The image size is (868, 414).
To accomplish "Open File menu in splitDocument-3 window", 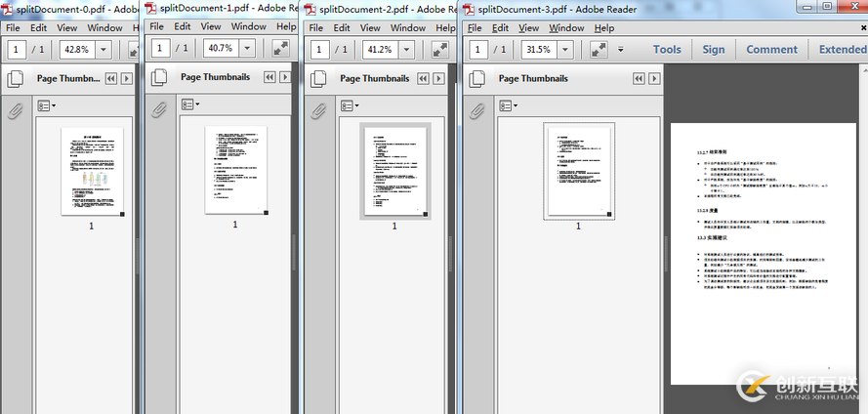I will 475,27.
